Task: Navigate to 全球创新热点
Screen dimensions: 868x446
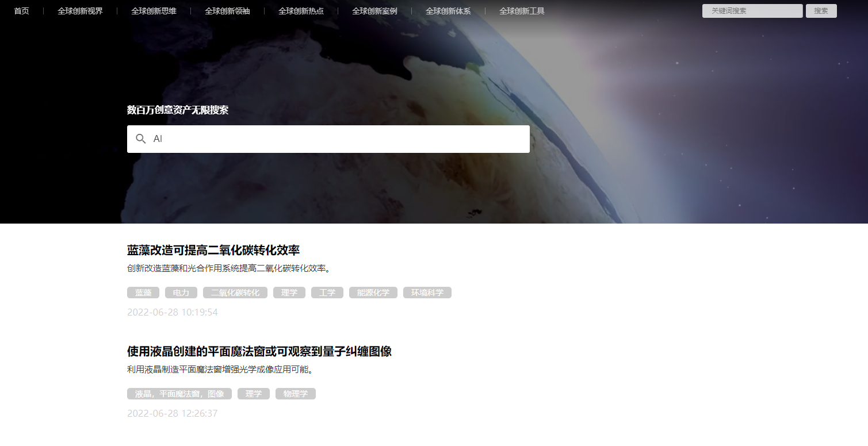Action: [301, 11]
